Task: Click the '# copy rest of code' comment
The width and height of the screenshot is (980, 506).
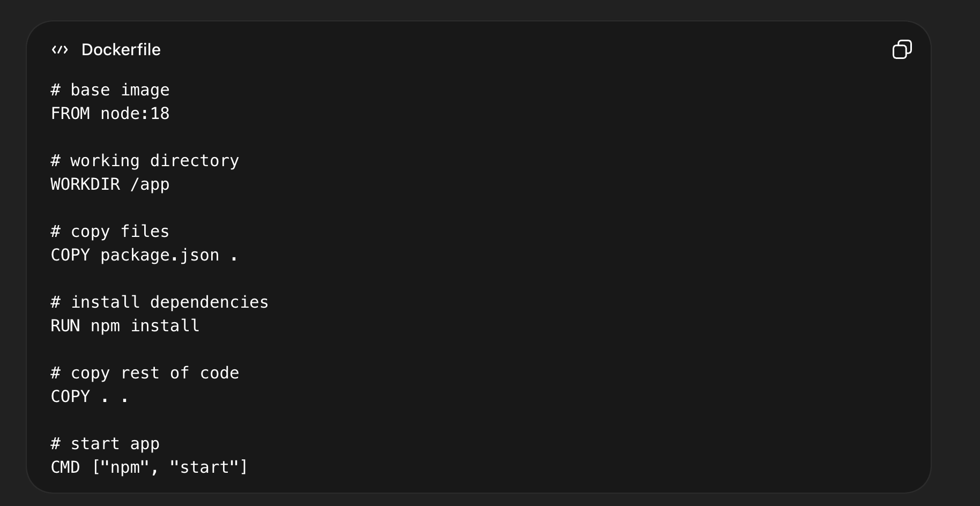Action: point(145,373)
